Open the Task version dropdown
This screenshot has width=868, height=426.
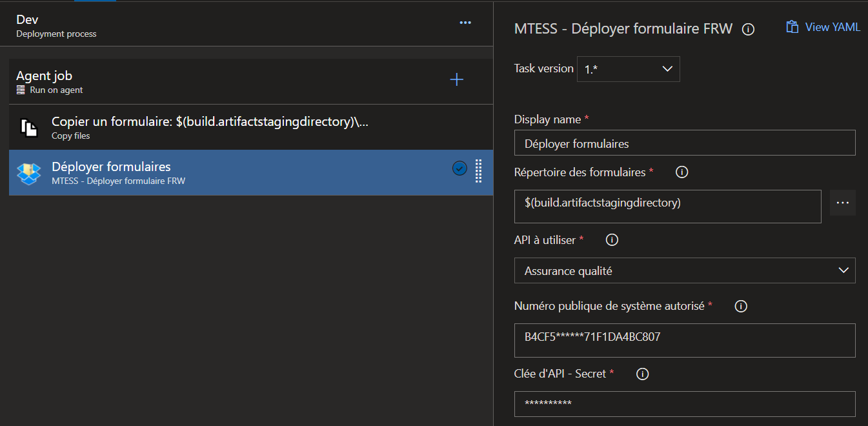click(x=628, y=69)
